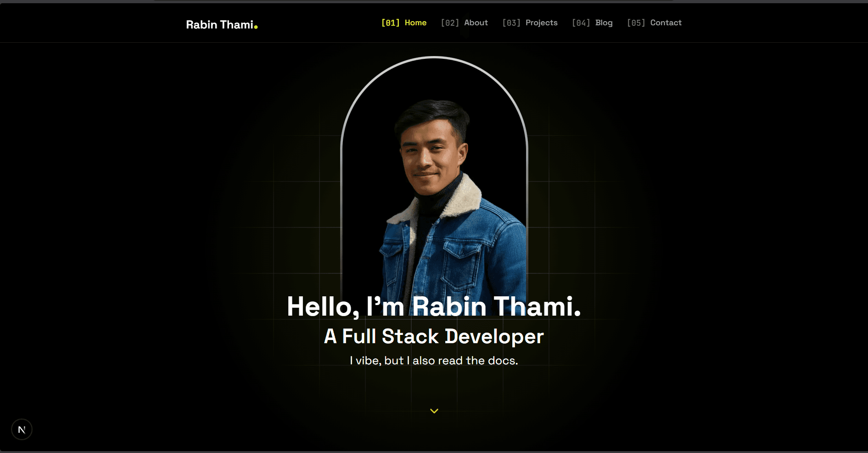This screenshot has height=453, width=868.
Task: Open the Contact page link
Action: click(666, 22)
